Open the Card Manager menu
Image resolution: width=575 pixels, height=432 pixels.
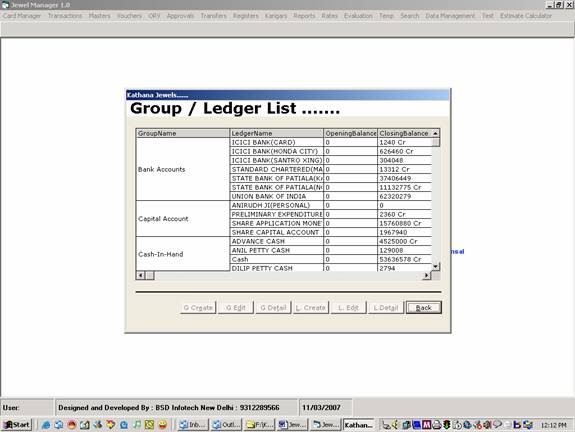22,16
